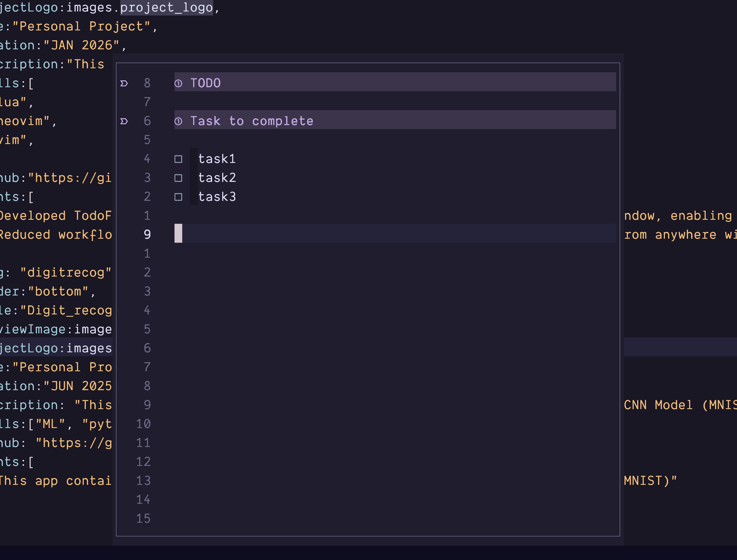The width and height of the screenshot is (737, 560).
Task: Toggle the task2 checkbox
Action: tap(179, 178)
